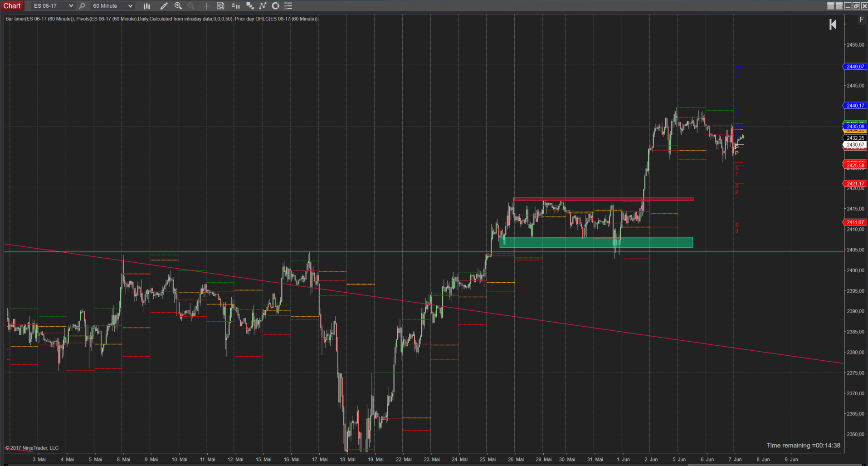Select the Drawing Tools pencil icon
868x466 pixels.
pyautogui.click(x=164, y=6)
